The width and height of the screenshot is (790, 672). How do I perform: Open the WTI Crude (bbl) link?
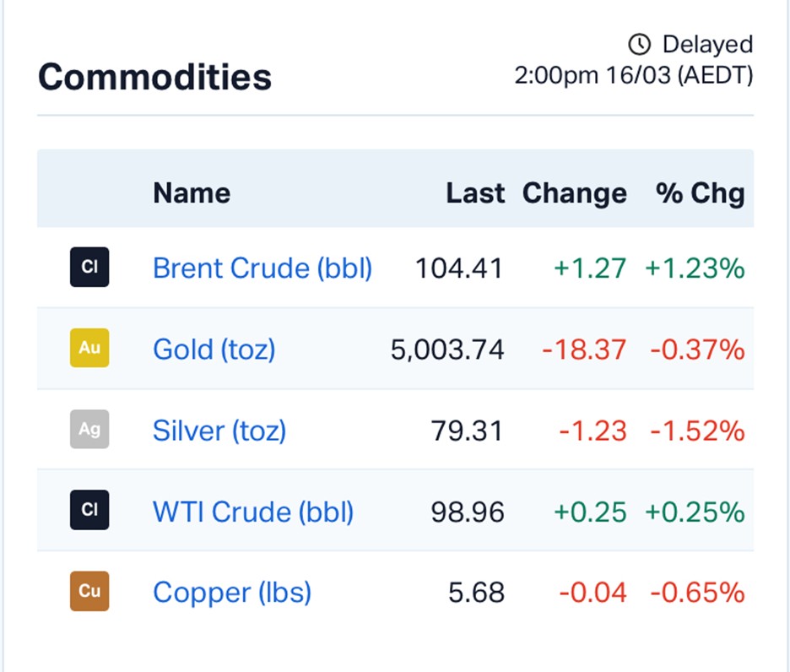click(x=253, y=512)
